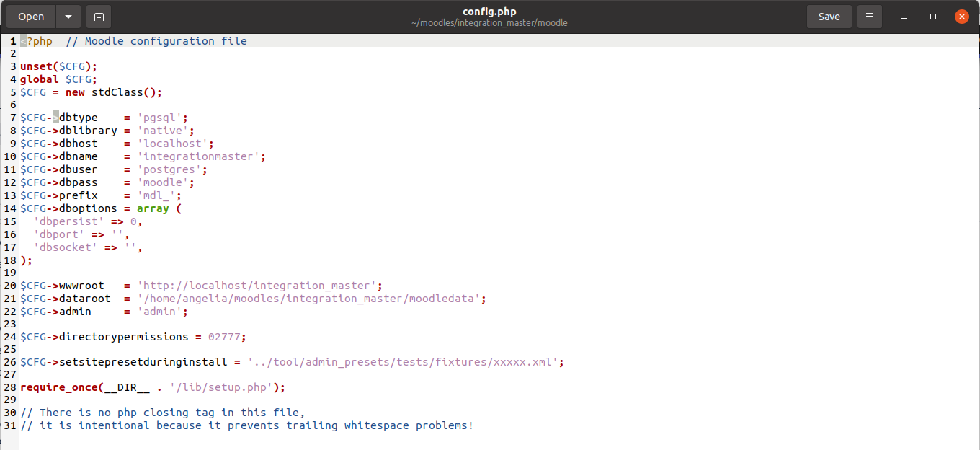The height and width of the screenshot is (450, 980).
Task: Click the dataroot moodledata path value
Action: click(308, 299)
